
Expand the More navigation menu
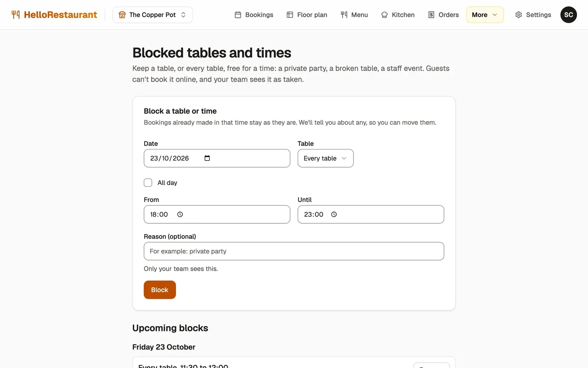pyautogui.click(x=485, y=15)
